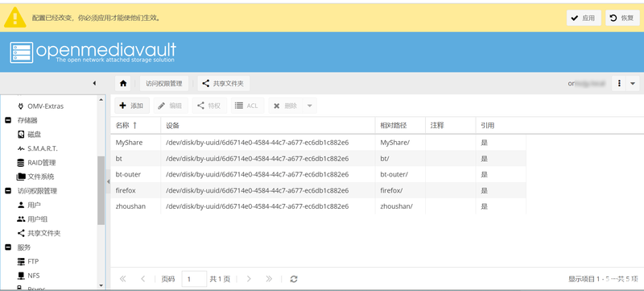644x291 pixels.
Task: Click the home icon in breadcrumb bar
Action: (x=123, y=84)
